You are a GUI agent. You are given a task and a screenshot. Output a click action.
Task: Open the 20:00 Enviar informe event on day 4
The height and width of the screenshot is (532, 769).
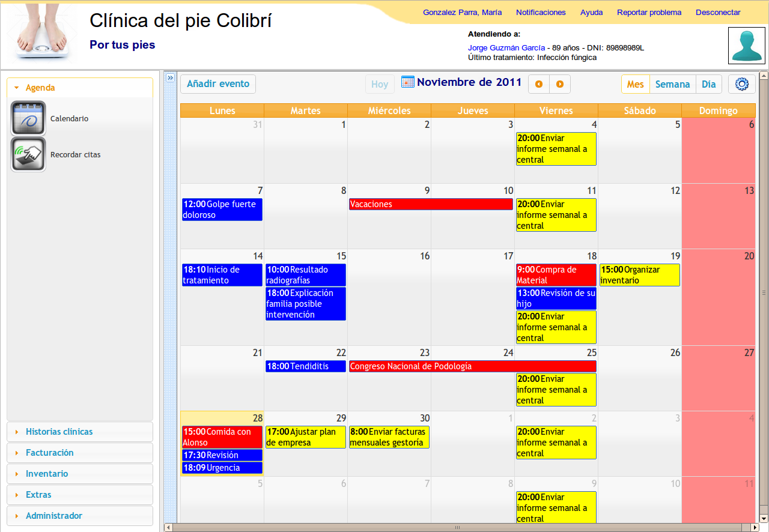click(556, 149)
